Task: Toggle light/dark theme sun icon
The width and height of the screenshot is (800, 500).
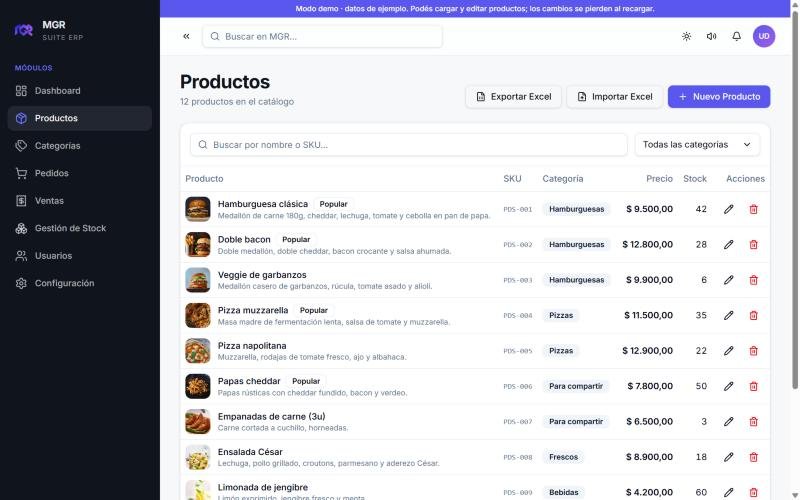Action: click(687, 36)
